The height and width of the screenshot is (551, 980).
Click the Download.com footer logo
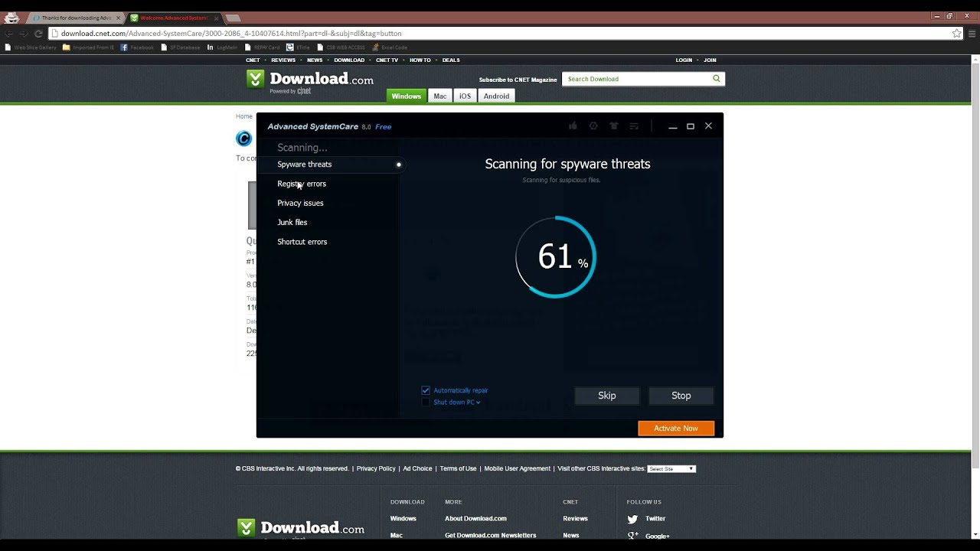(301, 528)
